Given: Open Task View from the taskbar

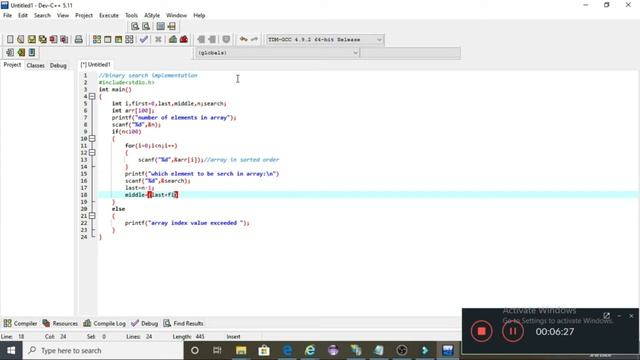Looking at the screenshot, I should 217,351.
